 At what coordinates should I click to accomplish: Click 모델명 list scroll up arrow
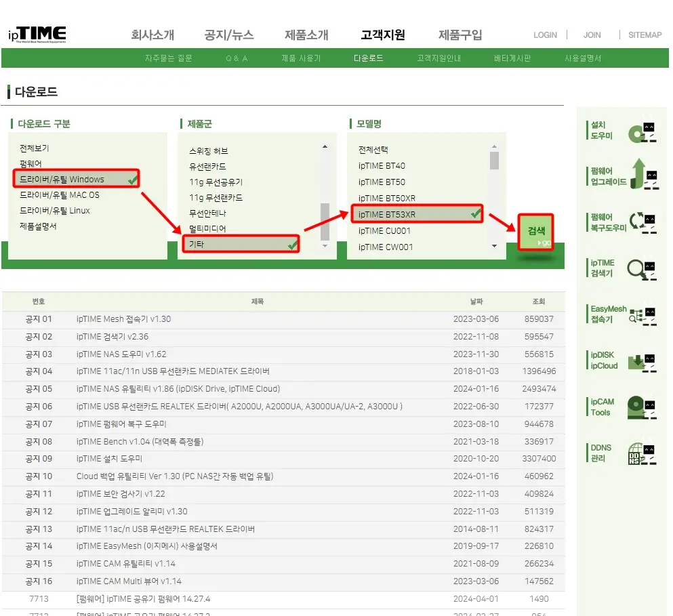[x=494, y=146]
